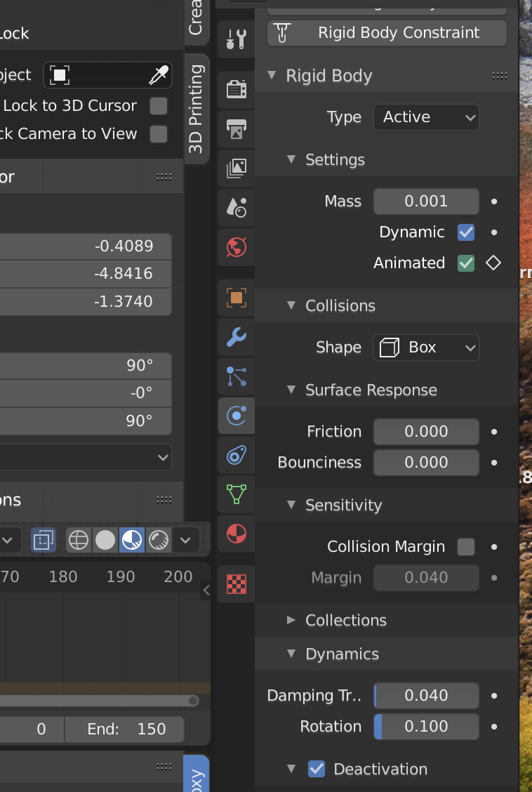
Task: Click the Rigid Body Constraint button
Action: 387,32
